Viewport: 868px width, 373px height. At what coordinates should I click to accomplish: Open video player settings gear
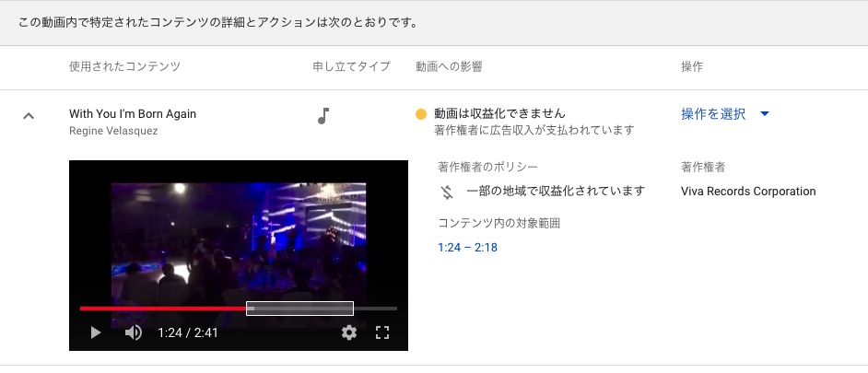click(348, 332)
